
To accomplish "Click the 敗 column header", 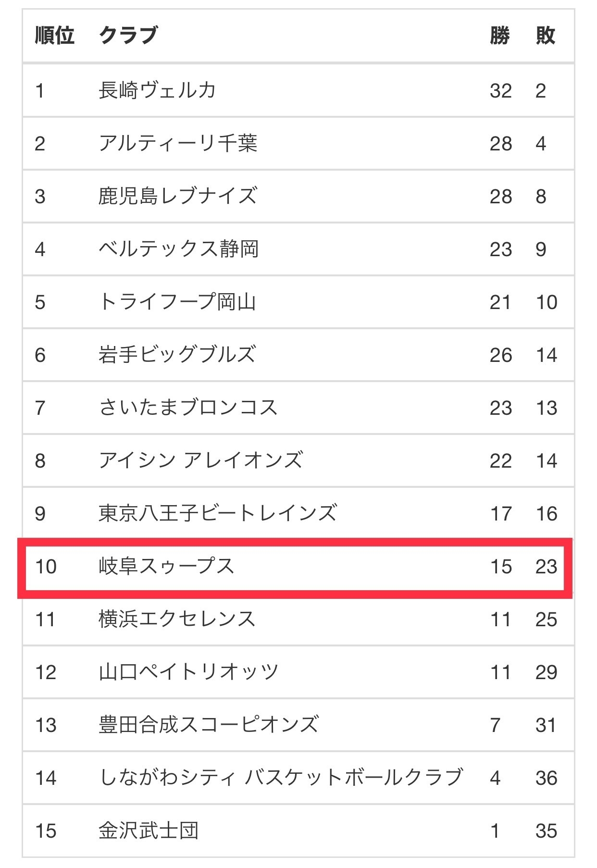I will click(x=546, y=36).
